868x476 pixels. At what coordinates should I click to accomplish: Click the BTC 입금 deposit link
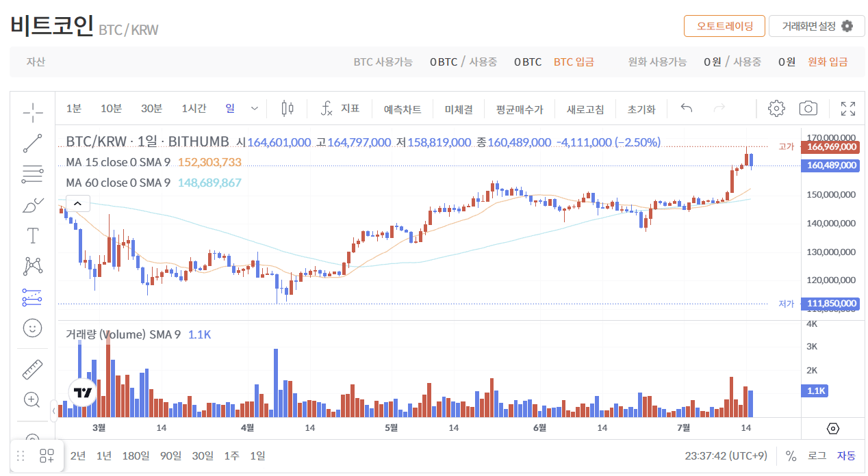pyautogui.click(x=574, y=62)
